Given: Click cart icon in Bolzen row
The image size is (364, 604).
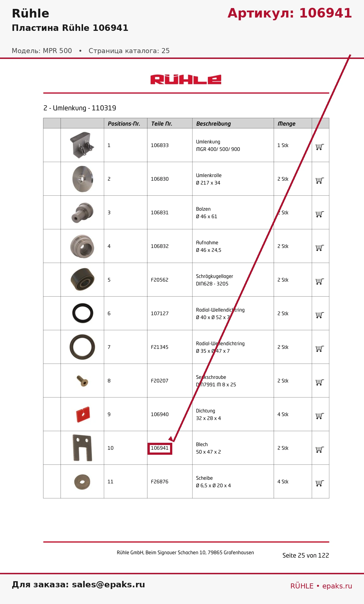Looking at the screenshot, I should point(320,214).
